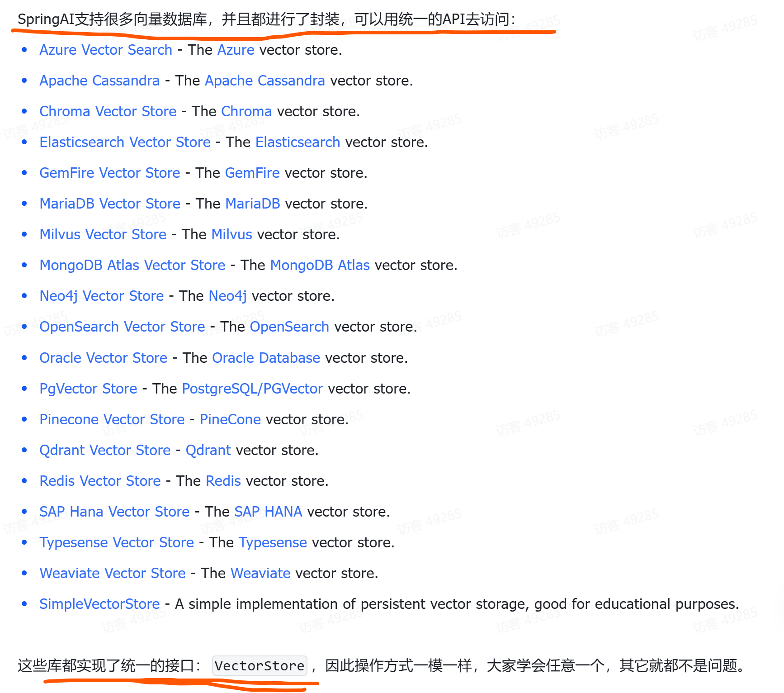Open Weaviate Vector Store link

[x=113, y=573]
